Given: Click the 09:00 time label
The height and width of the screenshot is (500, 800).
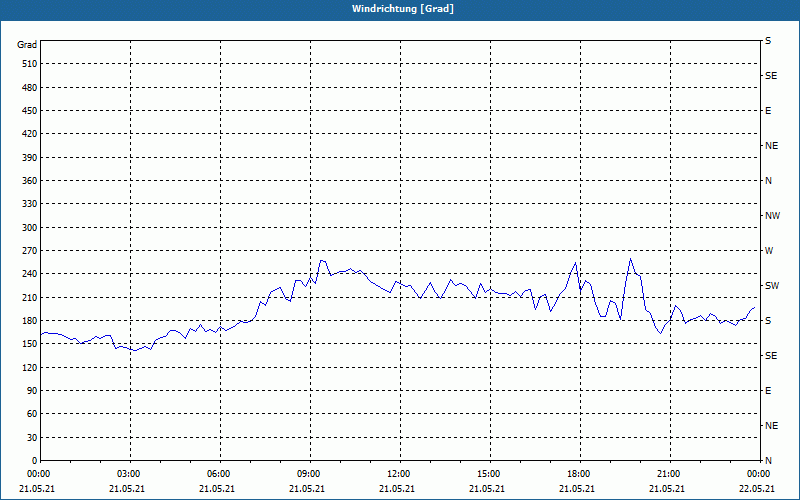Looking at the screenshot, I should click(x=311, y=473).
